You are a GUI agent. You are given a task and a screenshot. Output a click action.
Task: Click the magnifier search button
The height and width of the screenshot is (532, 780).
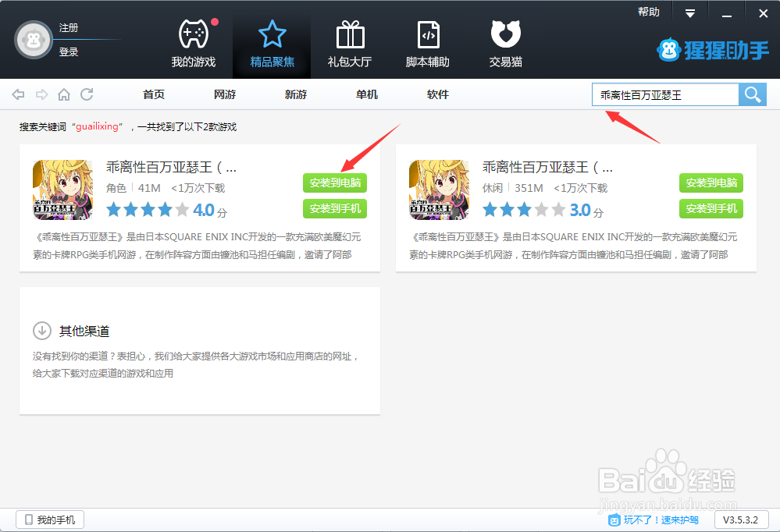point(752,94)
